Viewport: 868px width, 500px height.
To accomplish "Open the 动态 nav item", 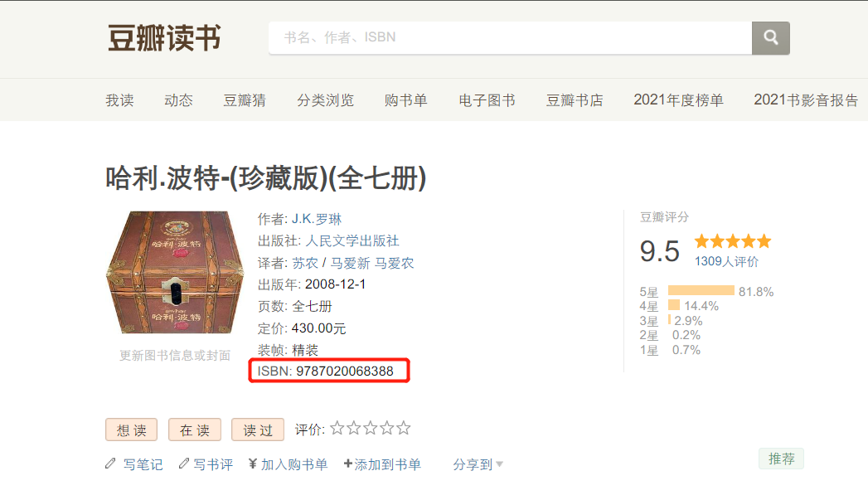I will point(178,100).
